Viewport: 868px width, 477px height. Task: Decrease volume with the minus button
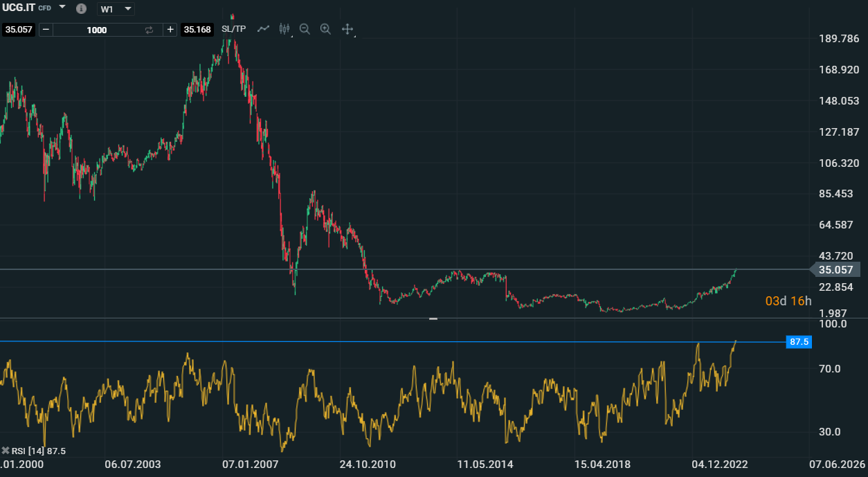tap(46, 30)
